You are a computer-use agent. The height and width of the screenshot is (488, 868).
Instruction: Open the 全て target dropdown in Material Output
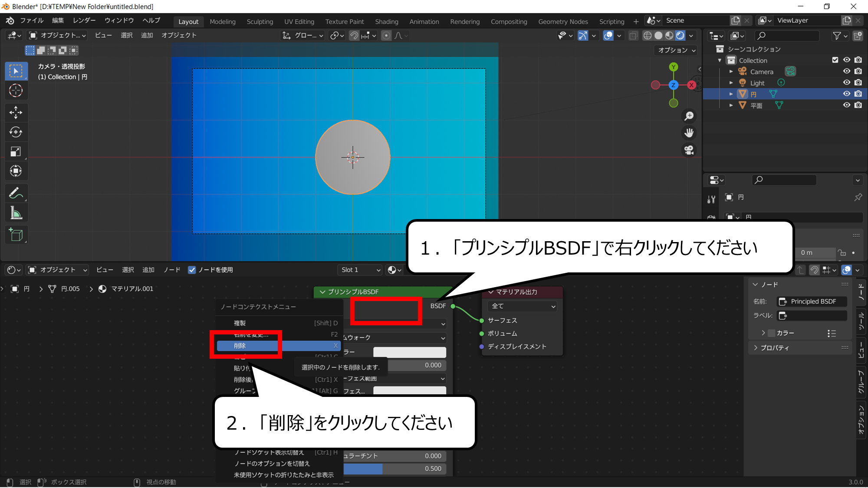click(522, 306)
